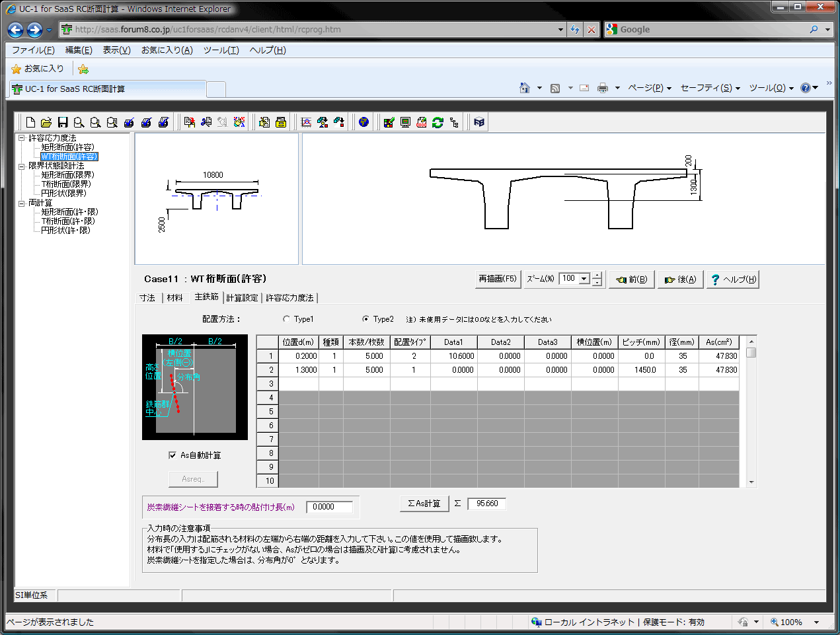
Task: Select the Type1 radio button
Action: (x=286, y=319)
